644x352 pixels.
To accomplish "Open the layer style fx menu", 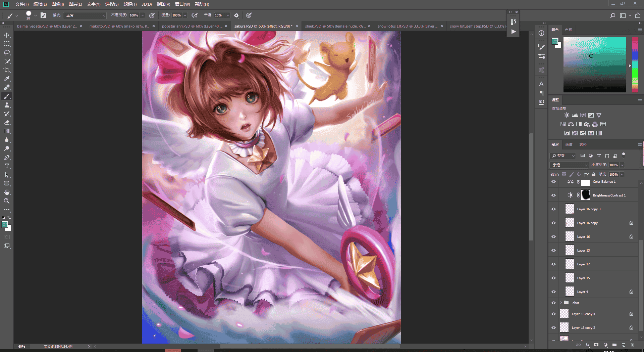I will coord(587,345).
